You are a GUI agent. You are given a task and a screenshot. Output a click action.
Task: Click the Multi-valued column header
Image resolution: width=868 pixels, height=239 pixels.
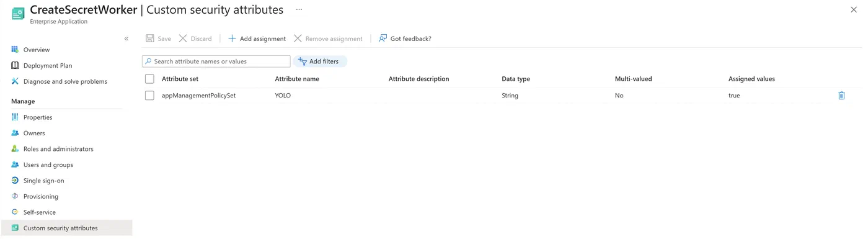pos(633,79)
